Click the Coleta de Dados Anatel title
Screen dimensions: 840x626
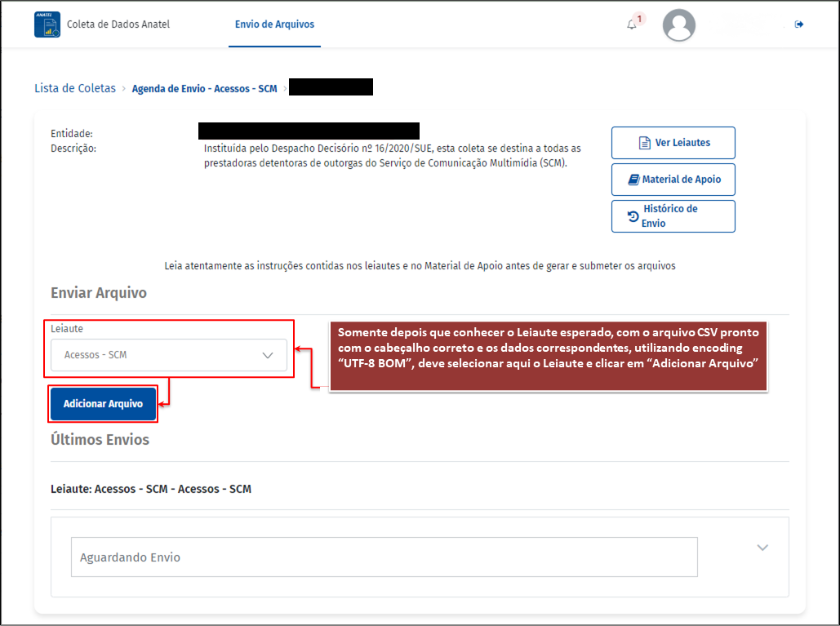[x=118, y=24]
